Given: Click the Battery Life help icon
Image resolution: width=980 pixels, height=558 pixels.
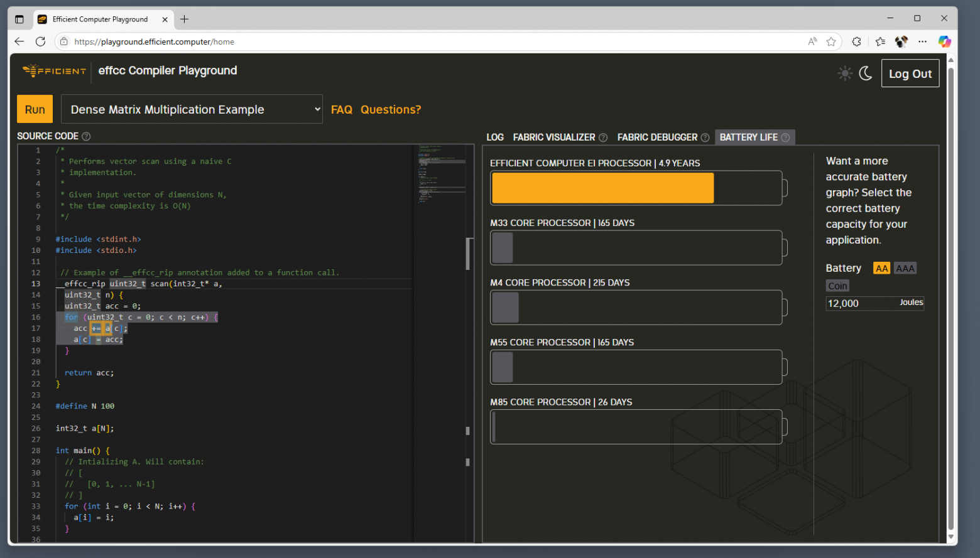Looking at the screenshot, I should pos(785,137).
